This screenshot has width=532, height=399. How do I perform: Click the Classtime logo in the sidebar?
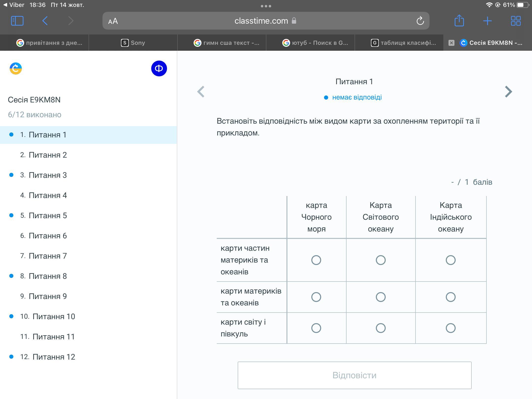(16, 68)
